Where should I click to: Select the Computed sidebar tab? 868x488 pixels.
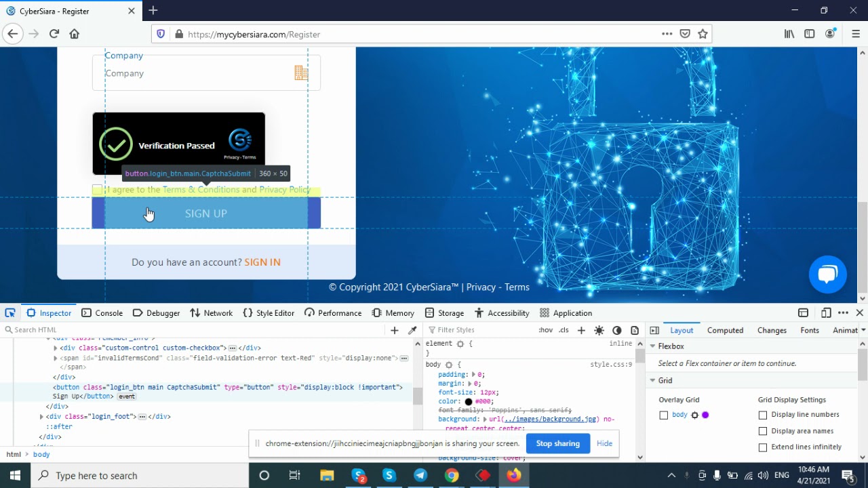tap(725, 330)
